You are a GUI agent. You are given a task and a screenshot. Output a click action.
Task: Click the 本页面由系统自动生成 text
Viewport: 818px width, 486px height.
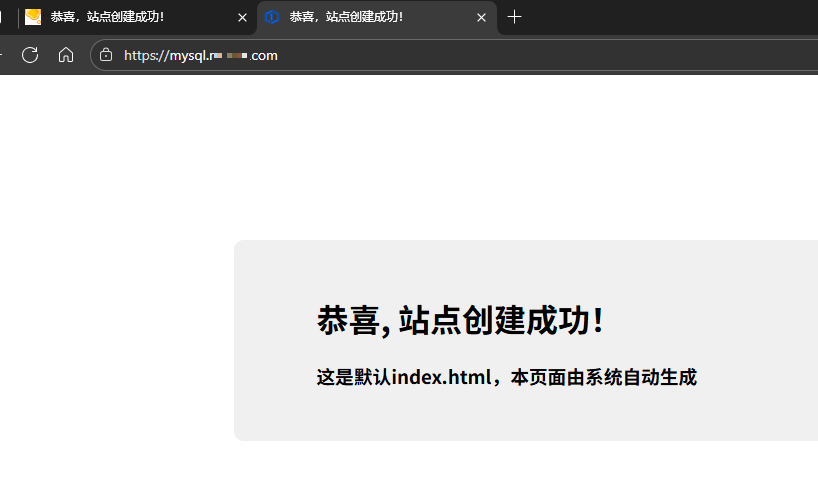(603, 377)
